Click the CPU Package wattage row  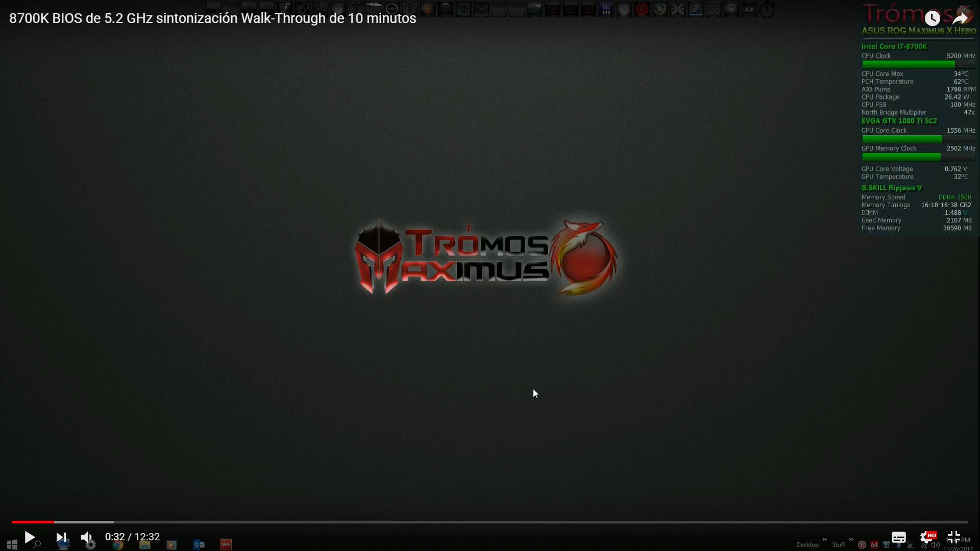point(916,97)
